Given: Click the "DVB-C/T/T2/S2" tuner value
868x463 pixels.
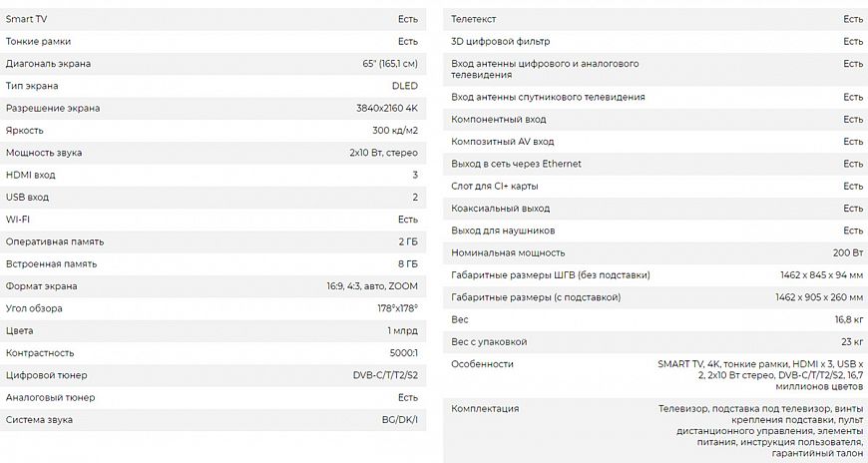Looking at the screenshot, I should (385, 375).
